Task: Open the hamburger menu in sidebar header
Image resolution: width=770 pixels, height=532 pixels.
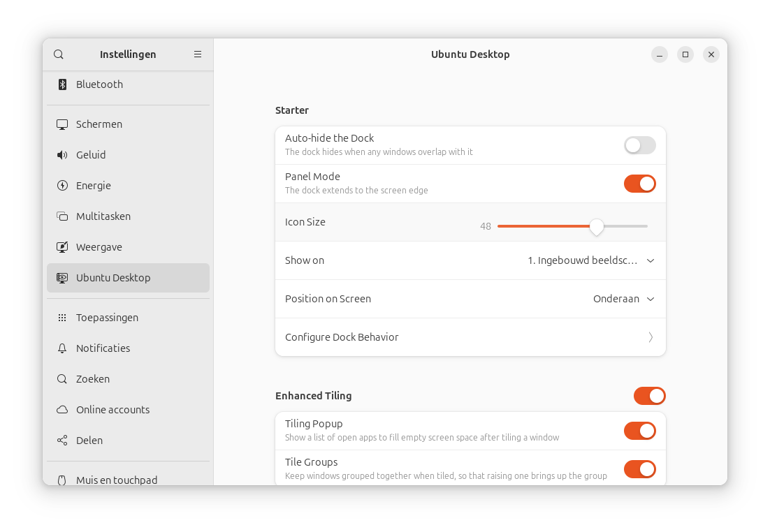Action: point(198,54)
